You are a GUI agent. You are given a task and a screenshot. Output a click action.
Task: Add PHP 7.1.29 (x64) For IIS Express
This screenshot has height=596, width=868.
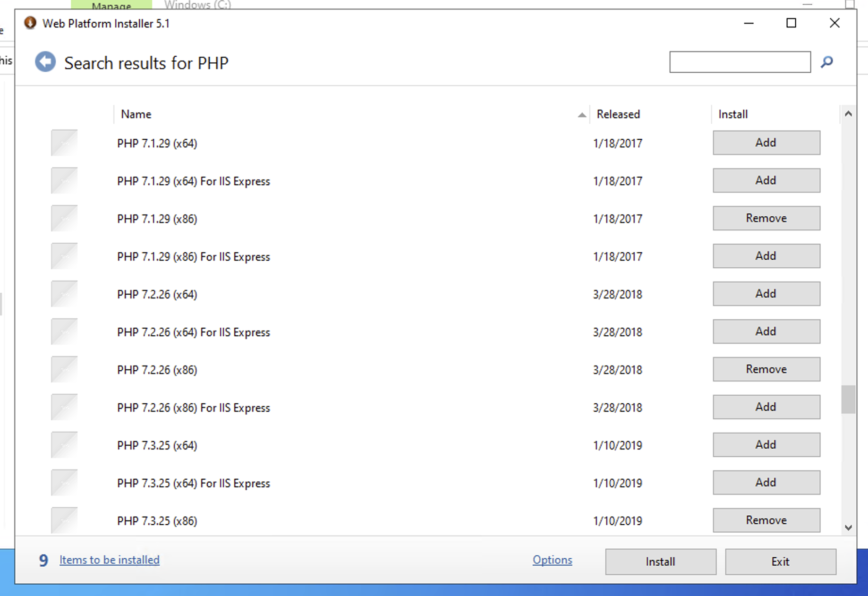point(766,180)
